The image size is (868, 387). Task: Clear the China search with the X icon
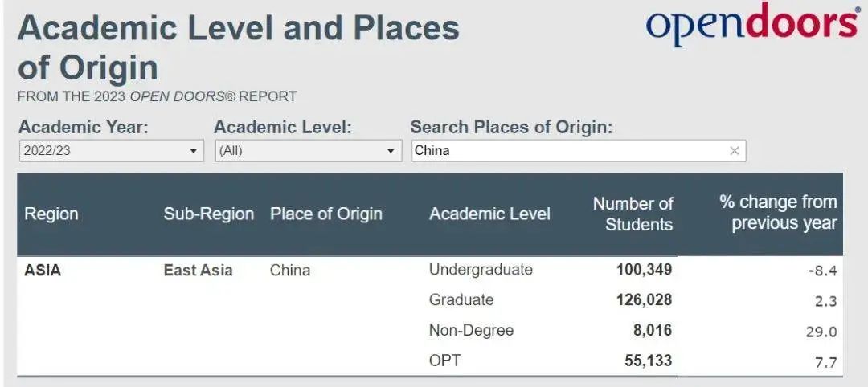tap(734, 151)
